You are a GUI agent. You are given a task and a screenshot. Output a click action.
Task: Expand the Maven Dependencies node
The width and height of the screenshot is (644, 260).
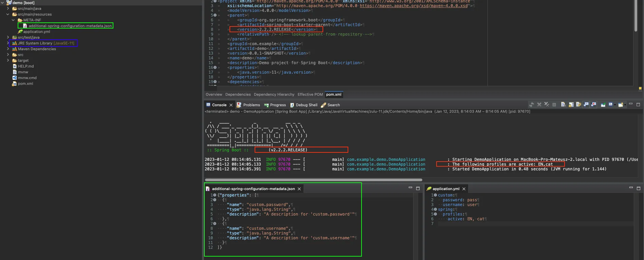pyautogui.click(x=8, y=49)
